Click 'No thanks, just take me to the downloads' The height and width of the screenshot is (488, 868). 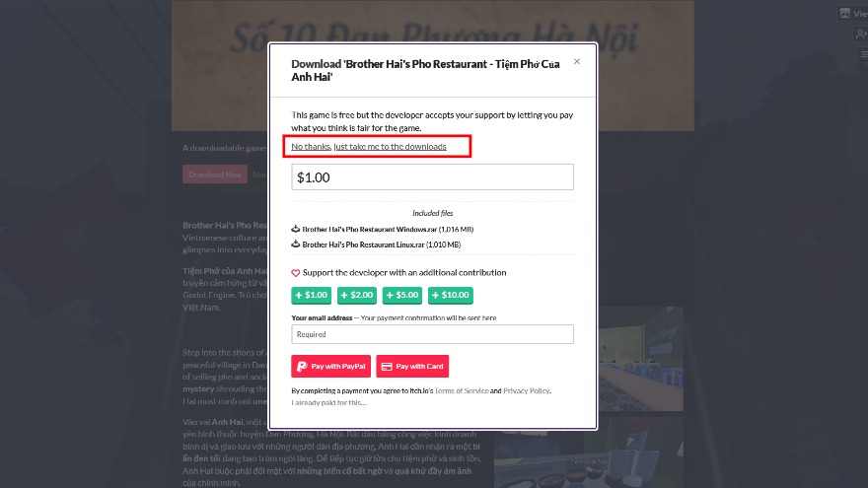[369, 147]
